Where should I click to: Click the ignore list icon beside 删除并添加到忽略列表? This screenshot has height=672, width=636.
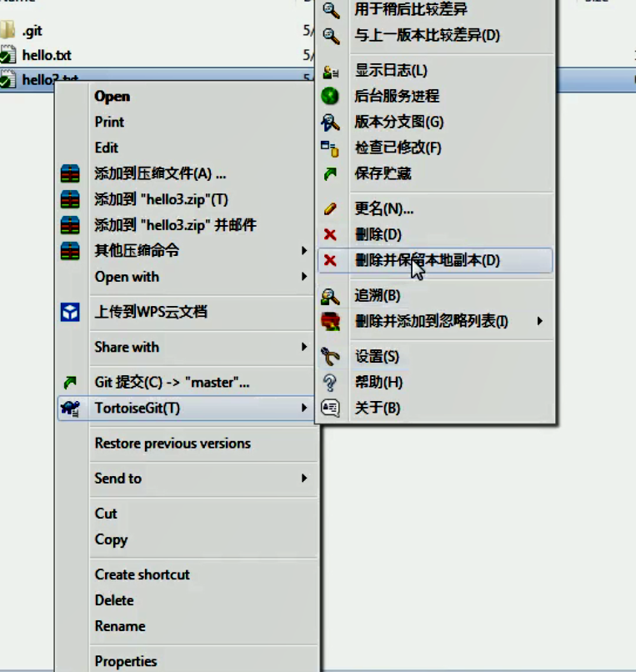pos(330,322)
